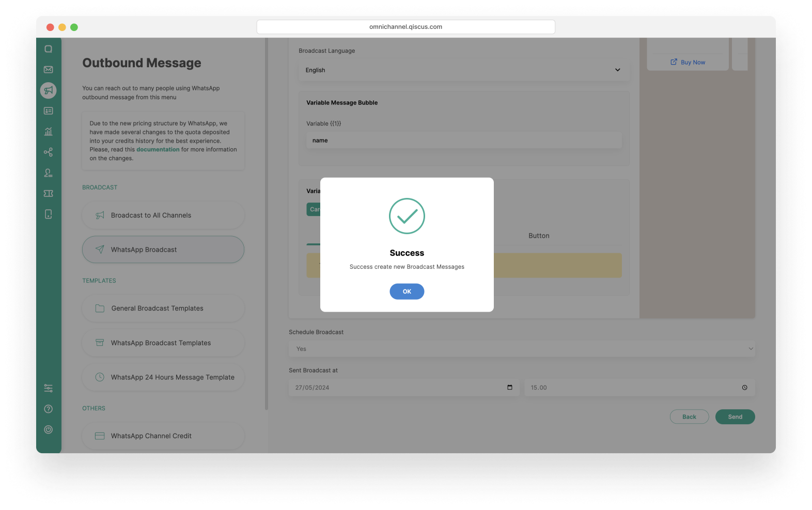
Task: Open WhatsApp 24 Hours Message Template
Action: click(x=163, y=377)
